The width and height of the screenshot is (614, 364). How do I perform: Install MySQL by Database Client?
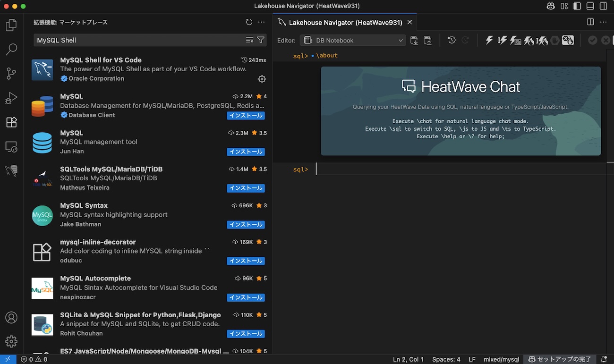pos(246,115)
